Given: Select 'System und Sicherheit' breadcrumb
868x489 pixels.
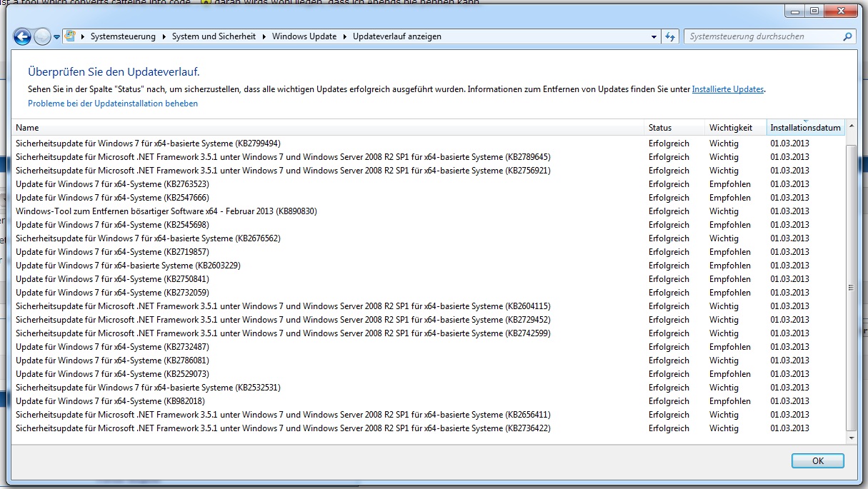Looking at the screenshot, I should pos(214,36).
